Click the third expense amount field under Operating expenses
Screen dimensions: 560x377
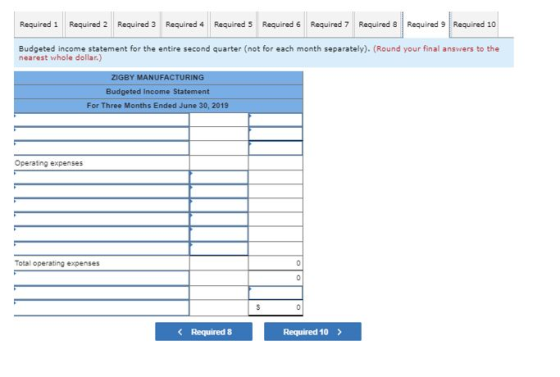pos(219,205)
